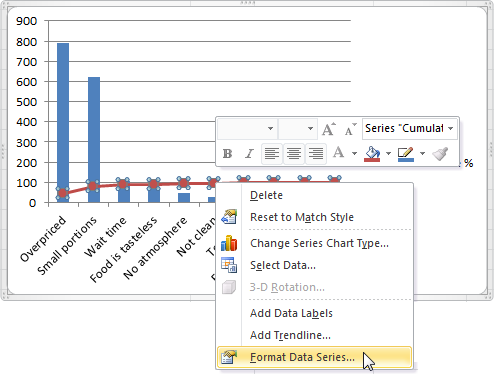Apply left text alignment

point(272,154)
